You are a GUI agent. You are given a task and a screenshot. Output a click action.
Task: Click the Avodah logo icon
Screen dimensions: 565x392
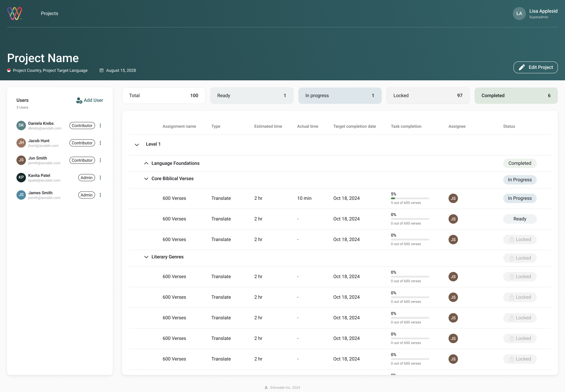click(x=15, y=14)
